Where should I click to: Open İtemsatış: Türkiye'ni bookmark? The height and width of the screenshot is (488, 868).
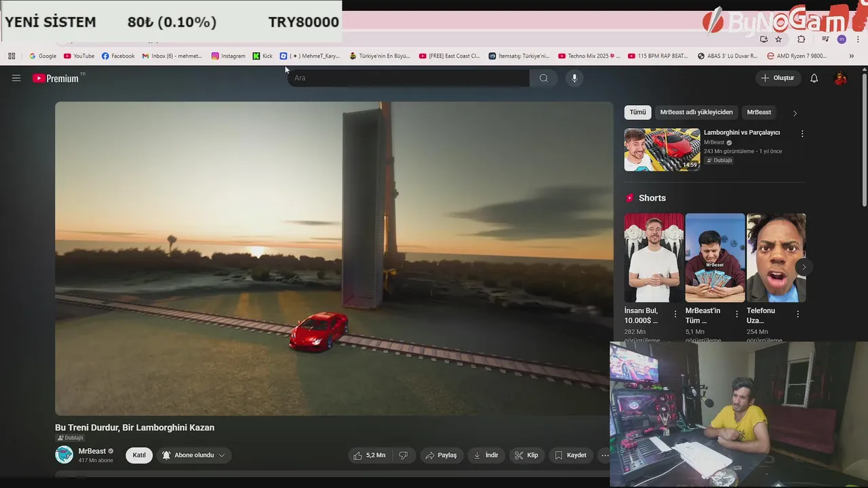pyautogui.click(x=519, y=56)
